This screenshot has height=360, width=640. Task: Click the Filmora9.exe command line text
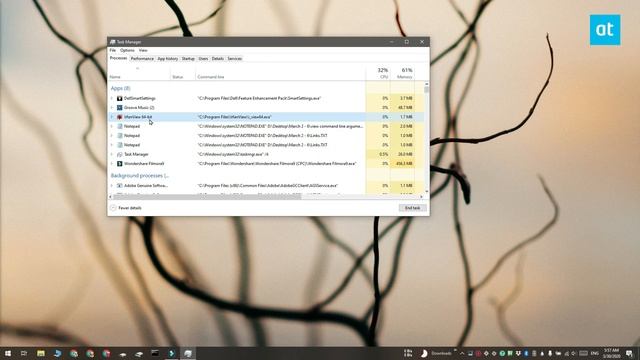coord(277,164)
